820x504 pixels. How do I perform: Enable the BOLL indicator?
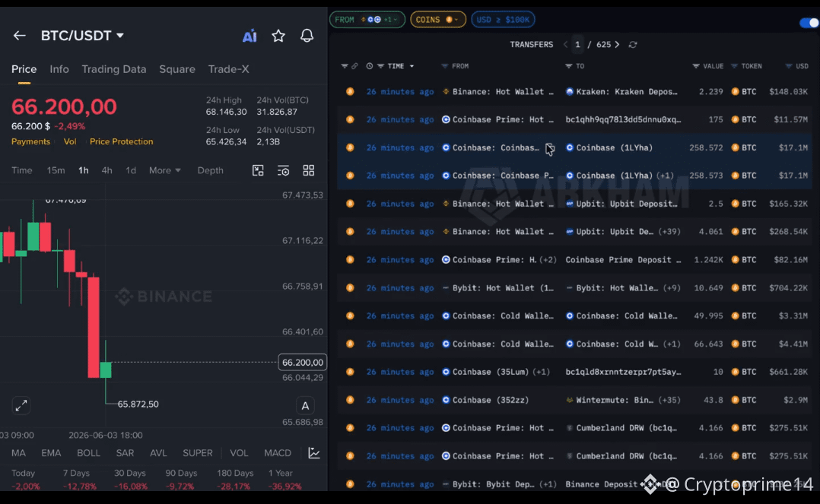(88, 453)
